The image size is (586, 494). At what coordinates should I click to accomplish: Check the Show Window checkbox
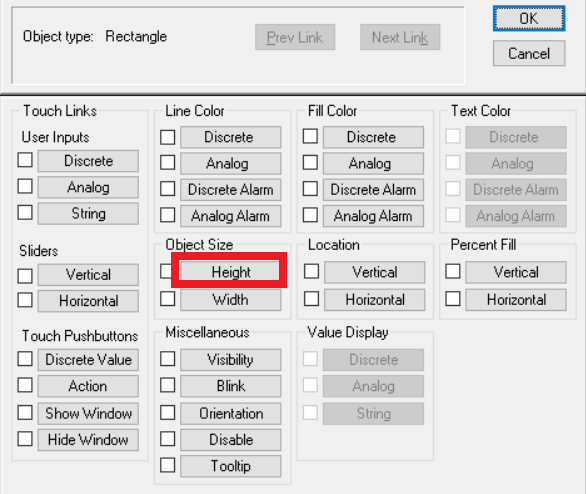[25, 413]
